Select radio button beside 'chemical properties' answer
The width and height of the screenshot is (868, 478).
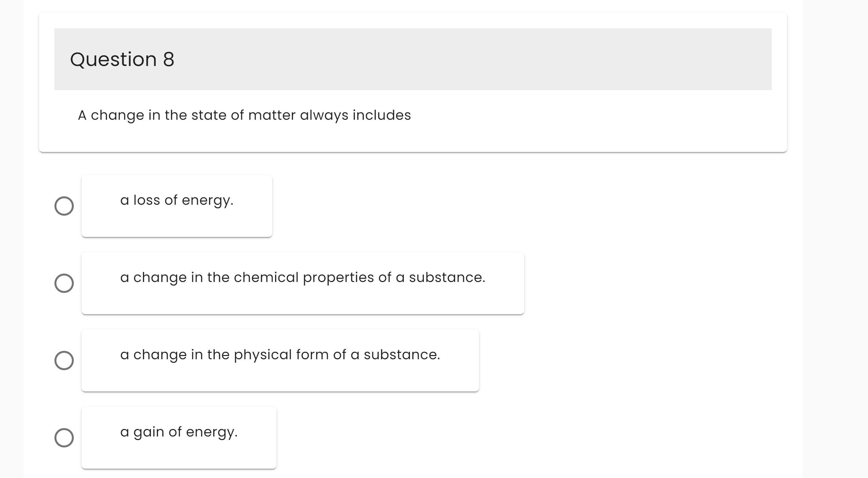point(64,283)
